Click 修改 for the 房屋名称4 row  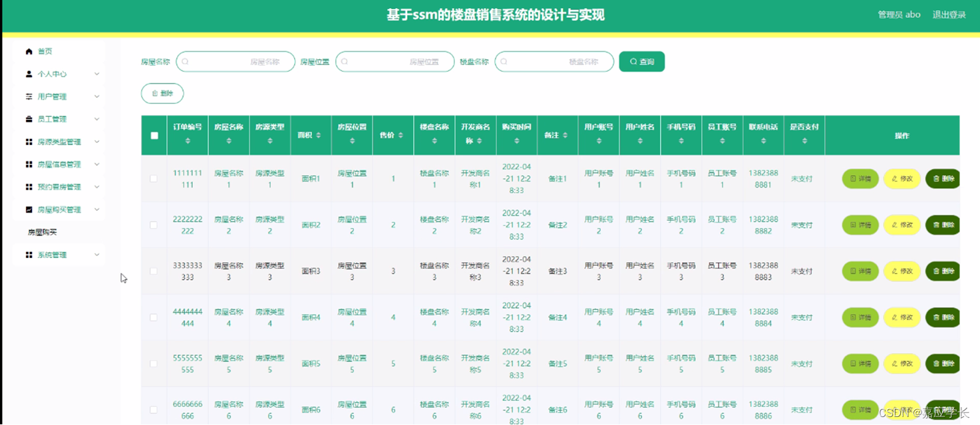pyautogui.click(x=902, y=317)
